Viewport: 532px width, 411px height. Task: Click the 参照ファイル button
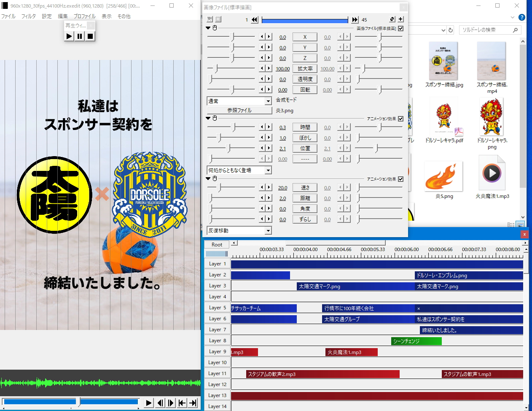239,110
